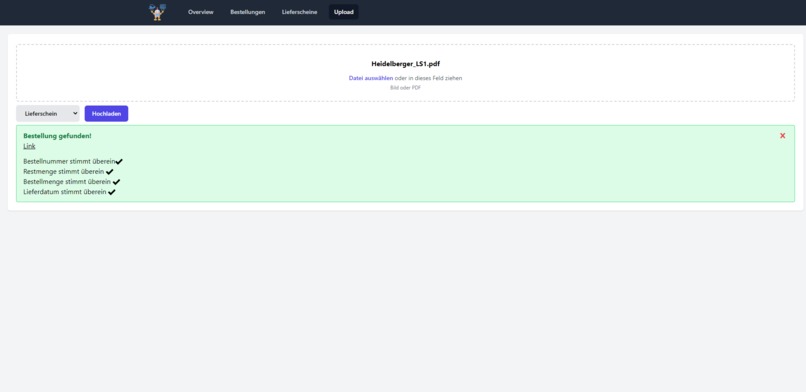
Task: Go to the Bestellungen page
Action: 248,12
